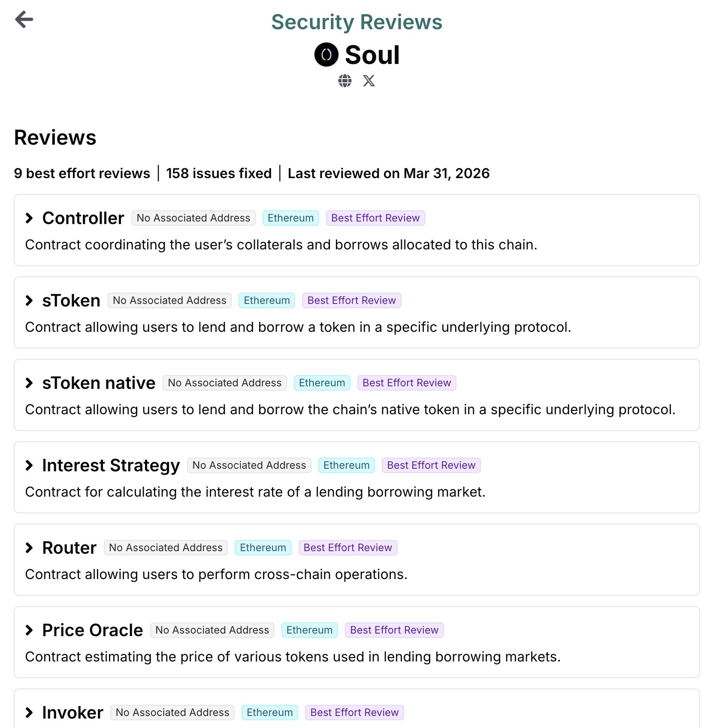Open the Soul website globe icon
Image resolution: width=713 pixels, height=728 pixels.
pos(344,81)
